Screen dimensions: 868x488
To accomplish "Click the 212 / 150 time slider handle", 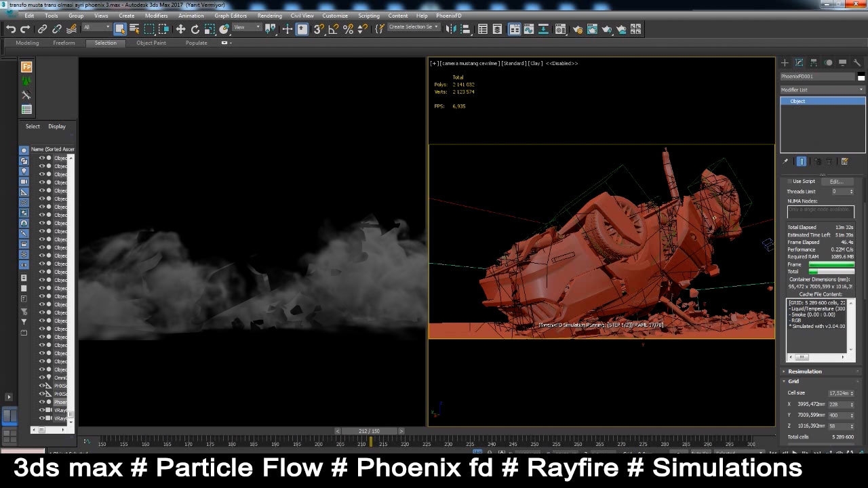I will (370, 431).
